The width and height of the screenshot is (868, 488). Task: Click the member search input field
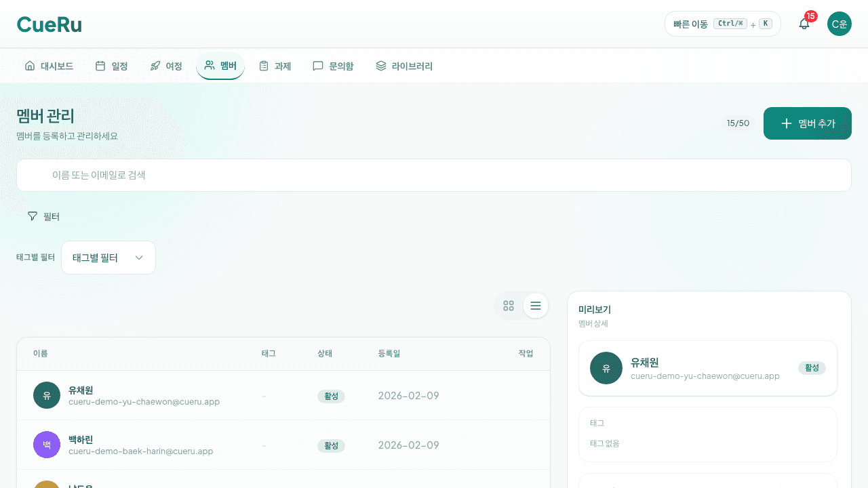434,175
